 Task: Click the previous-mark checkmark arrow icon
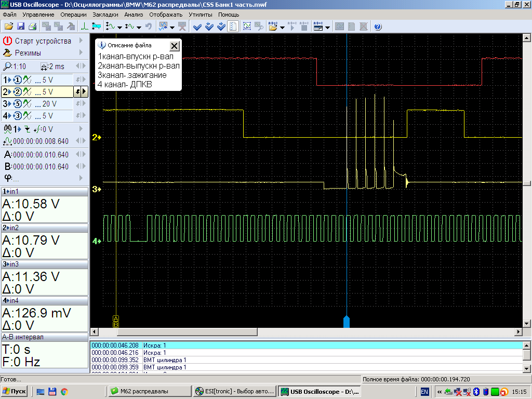tap(209, 26)
